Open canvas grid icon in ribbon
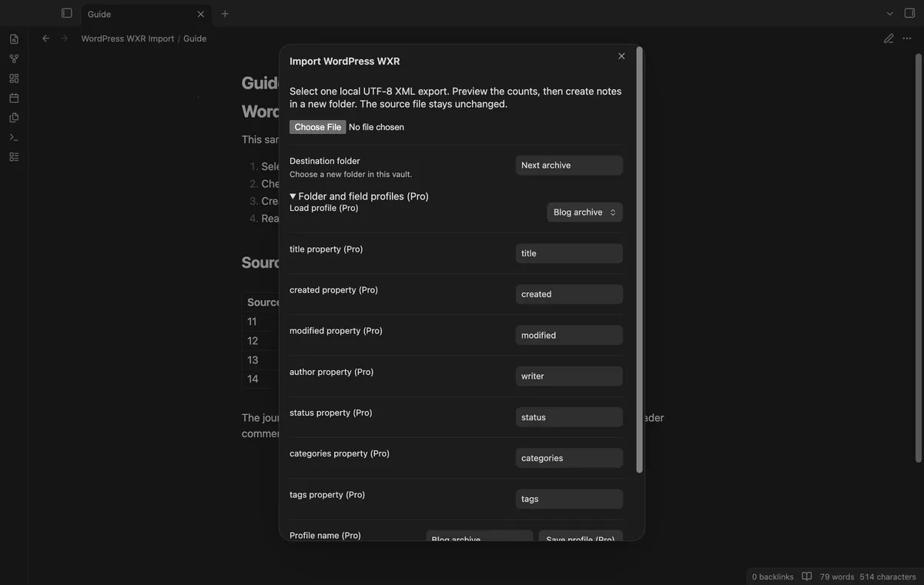This screenshot has height=585, width=924. pos(14,79)
